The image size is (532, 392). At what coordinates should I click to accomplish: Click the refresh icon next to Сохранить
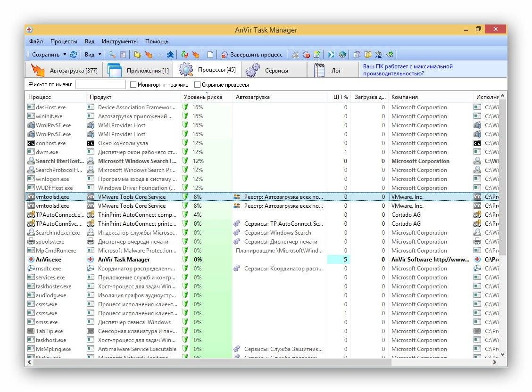73,55
